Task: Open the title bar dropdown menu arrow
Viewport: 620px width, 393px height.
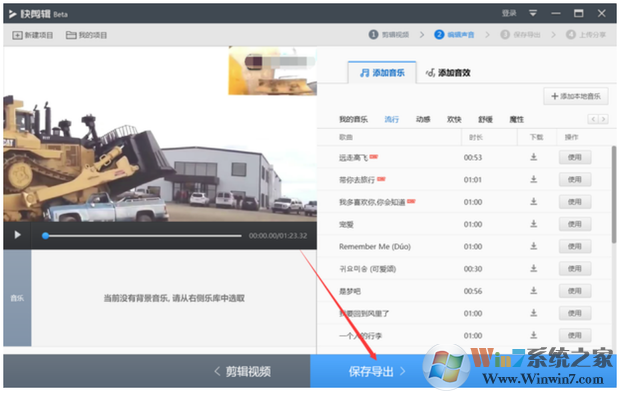Action: [533, 13]
